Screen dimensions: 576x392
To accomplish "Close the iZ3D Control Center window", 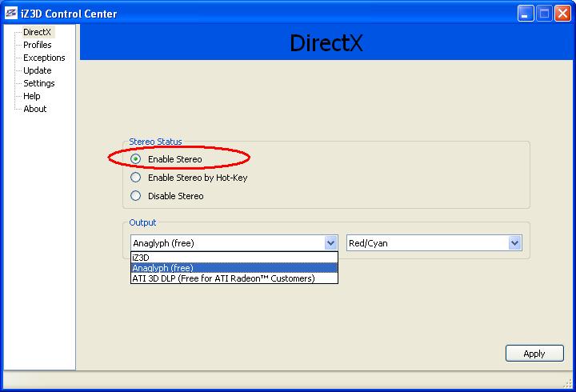I will tap(562, 14).
